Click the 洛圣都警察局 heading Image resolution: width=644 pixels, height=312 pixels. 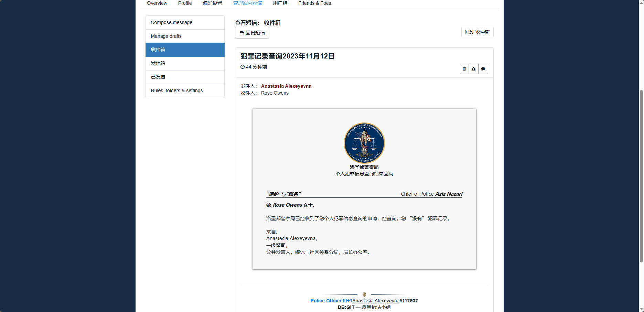click(364, 167)
